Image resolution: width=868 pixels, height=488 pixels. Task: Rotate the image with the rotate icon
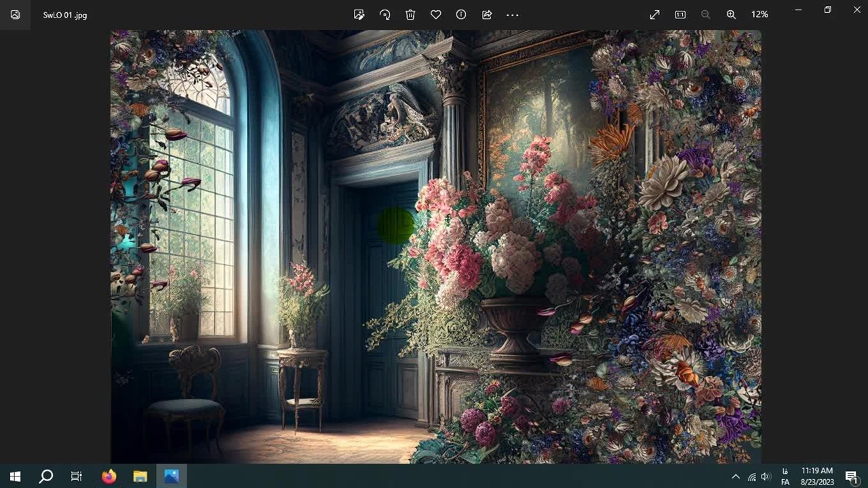[384, 15]
